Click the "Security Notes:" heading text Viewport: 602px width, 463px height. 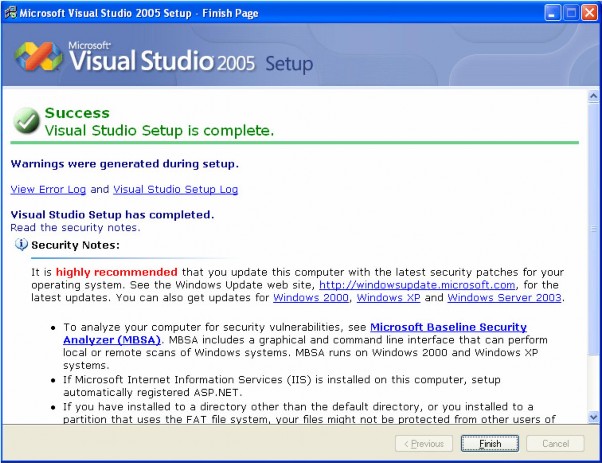pyautogui.click(x=75, y=245)
